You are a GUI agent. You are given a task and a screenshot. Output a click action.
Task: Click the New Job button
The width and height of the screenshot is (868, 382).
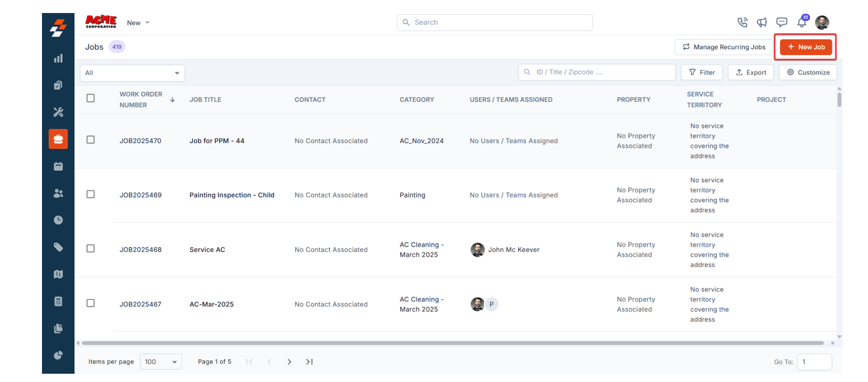click(x=806, y=47)
